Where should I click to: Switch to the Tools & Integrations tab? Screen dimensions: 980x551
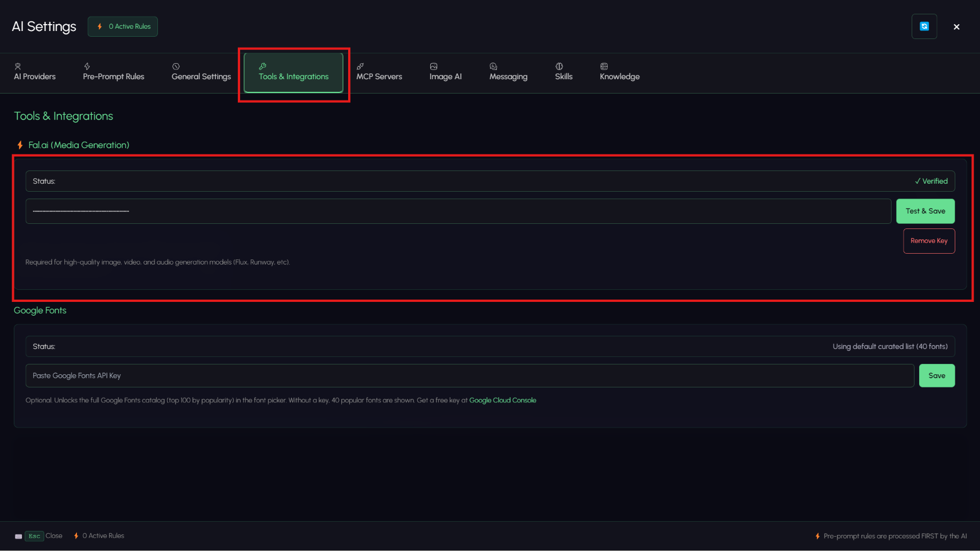tap(294, 72)
